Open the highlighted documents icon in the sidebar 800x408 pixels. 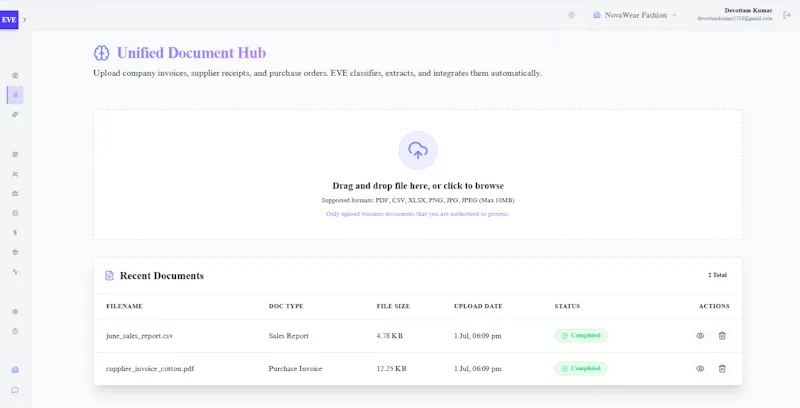15,95
